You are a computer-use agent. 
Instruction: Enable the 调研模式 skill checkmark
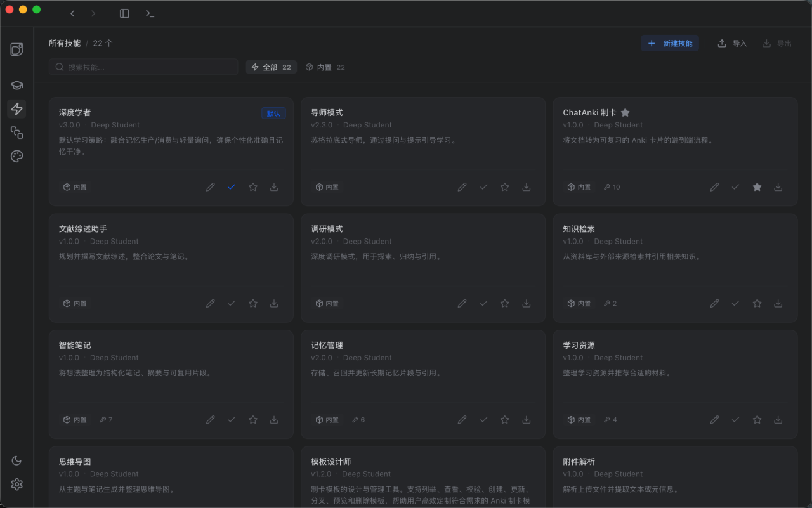(x=483, y=303)
